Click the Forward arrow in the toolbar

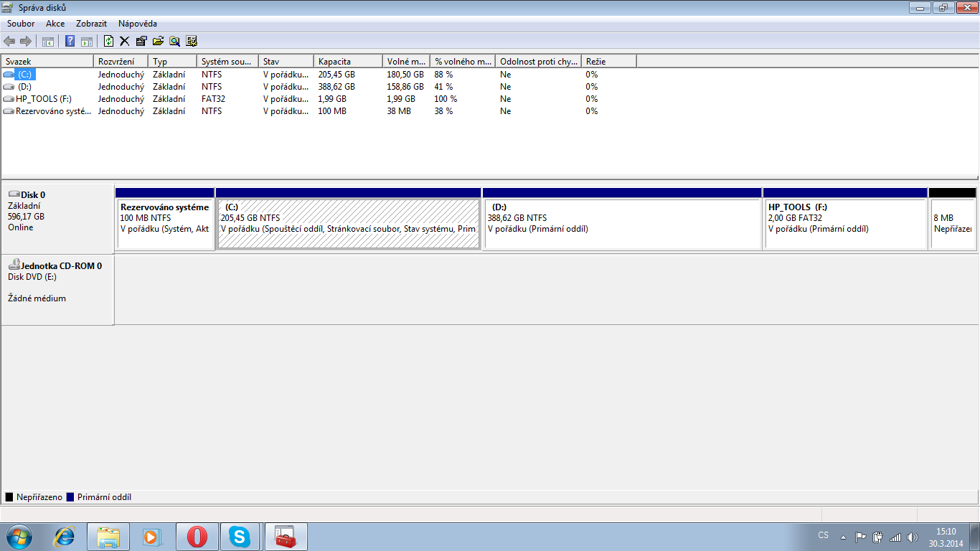tap(26, 41)
